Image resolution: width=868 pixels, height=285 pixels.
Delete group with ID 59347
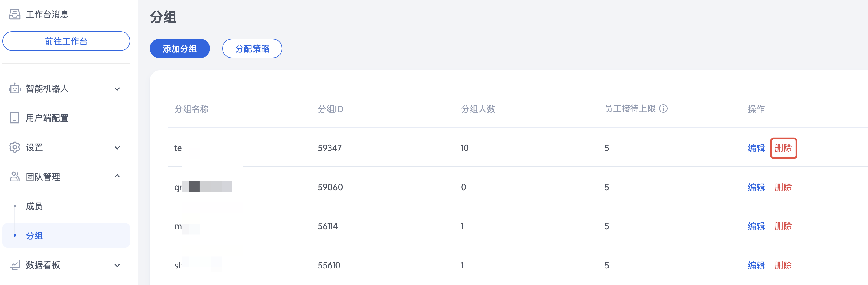783,148
